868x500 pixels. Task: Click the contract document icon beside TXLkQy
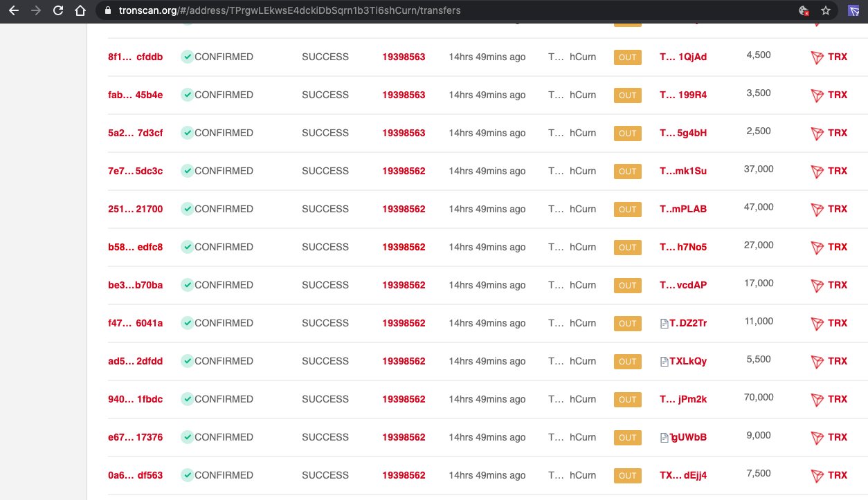pyautogui.click(x=664, y=361)
